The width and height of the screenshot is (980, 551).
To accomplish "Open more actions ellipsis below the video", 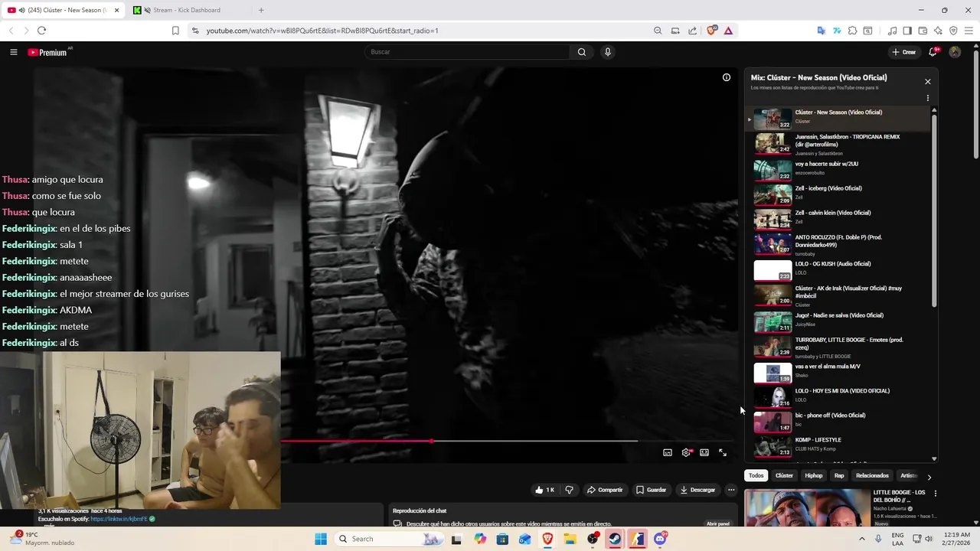I will 731,490.
